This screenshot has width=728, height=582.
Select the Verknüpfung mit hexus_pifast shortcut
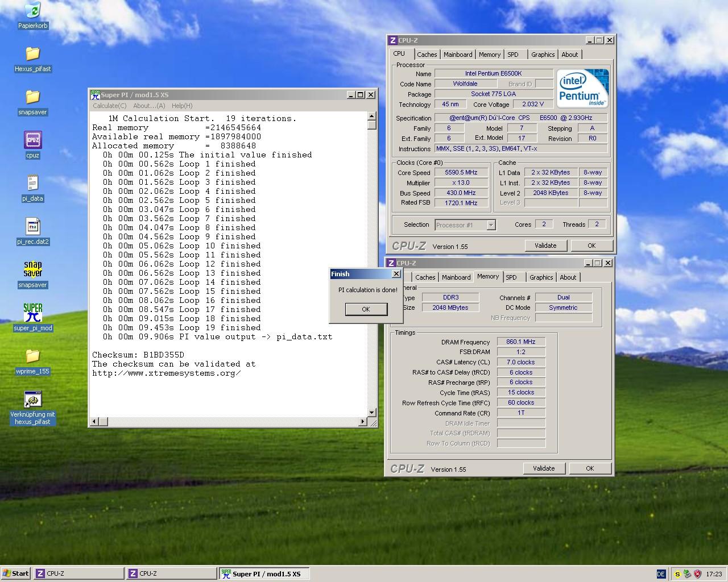point(33,408)
